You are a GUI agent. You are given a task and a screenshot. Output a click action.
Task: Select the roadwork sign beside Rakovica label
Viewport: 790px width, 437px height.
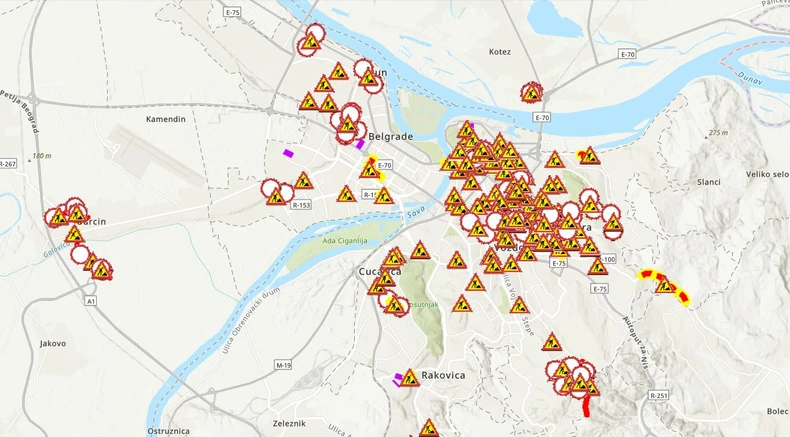click(409, 378)
